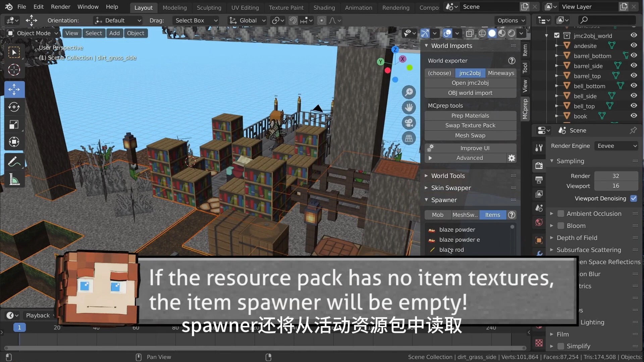Image resolution: width=644 pixels, height=362 pixels.
Task: Click the zoom magnifier viewport icon
Action: point(409,92)
